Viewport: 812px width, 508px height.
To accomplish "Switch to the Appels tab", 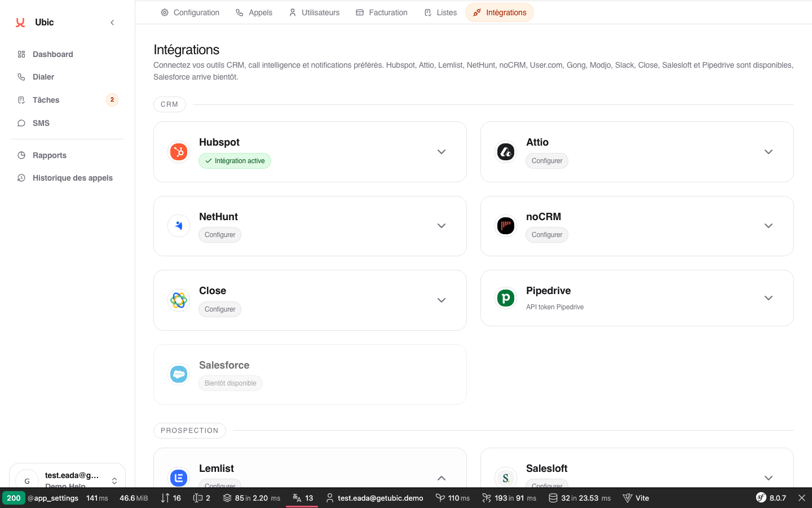I will [x=254, y=12].
